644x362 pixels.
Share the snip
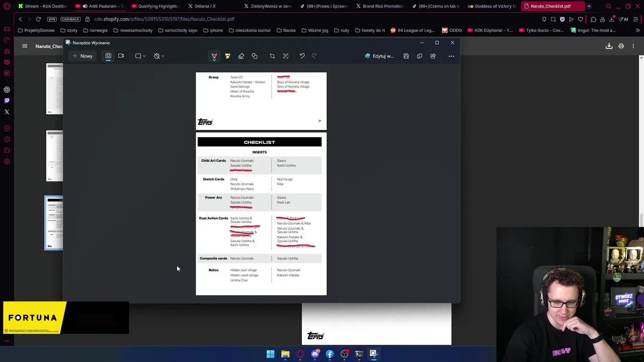pyautogui.click(x=433, y=56)
